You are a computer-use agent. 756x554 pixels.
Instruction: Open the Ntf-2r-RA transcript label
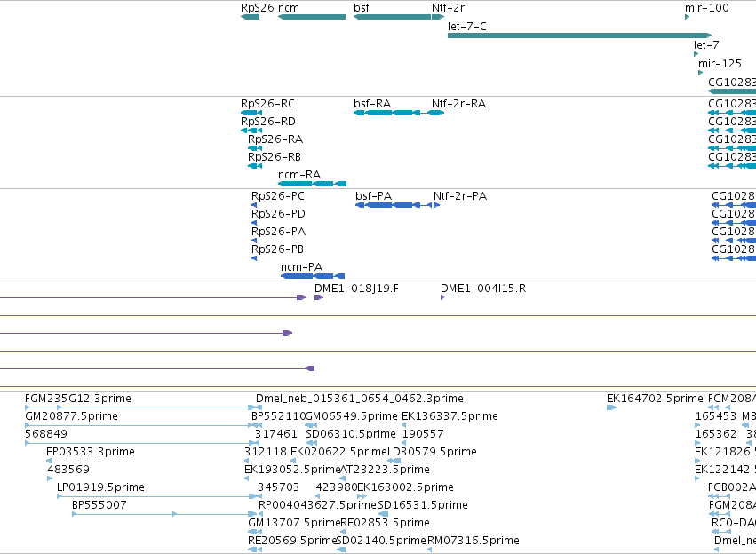tap(458, 104)
